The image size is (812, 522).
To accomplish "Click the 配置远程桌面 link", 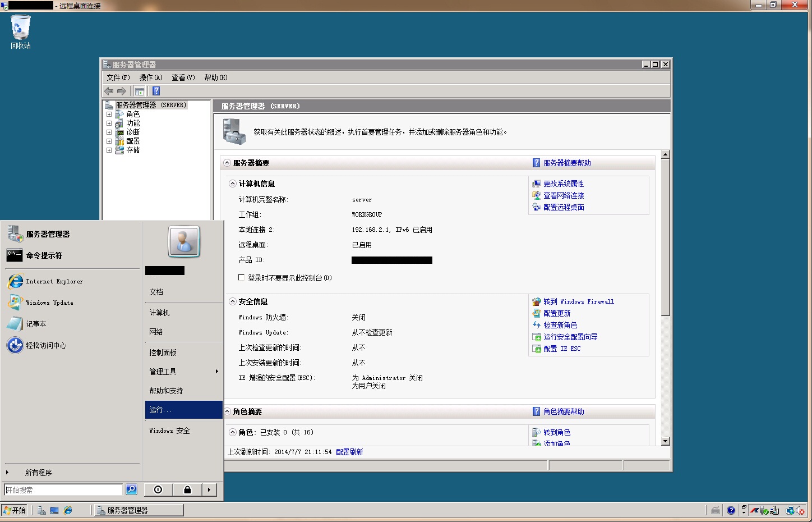I will (564, 207).
